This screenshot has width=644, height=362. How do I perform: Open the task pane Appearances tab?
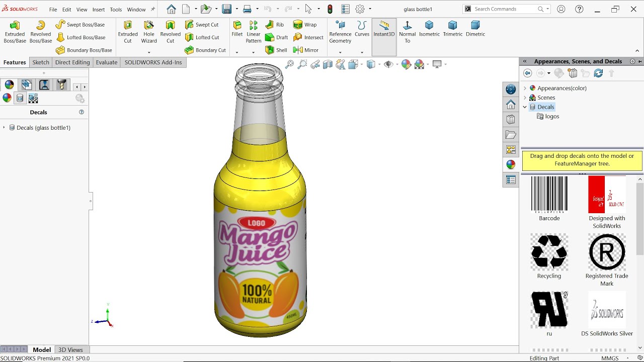pos(511,164)
